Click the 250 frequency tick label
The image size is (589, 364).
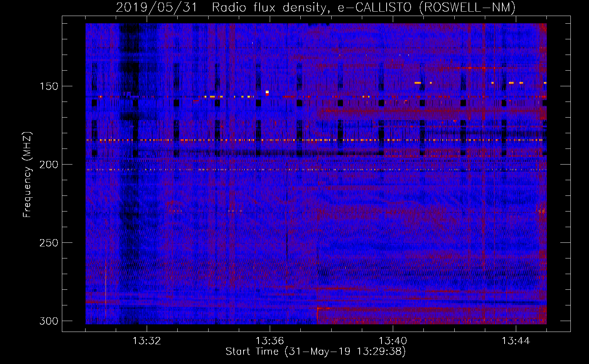click(x=49, y=243)
